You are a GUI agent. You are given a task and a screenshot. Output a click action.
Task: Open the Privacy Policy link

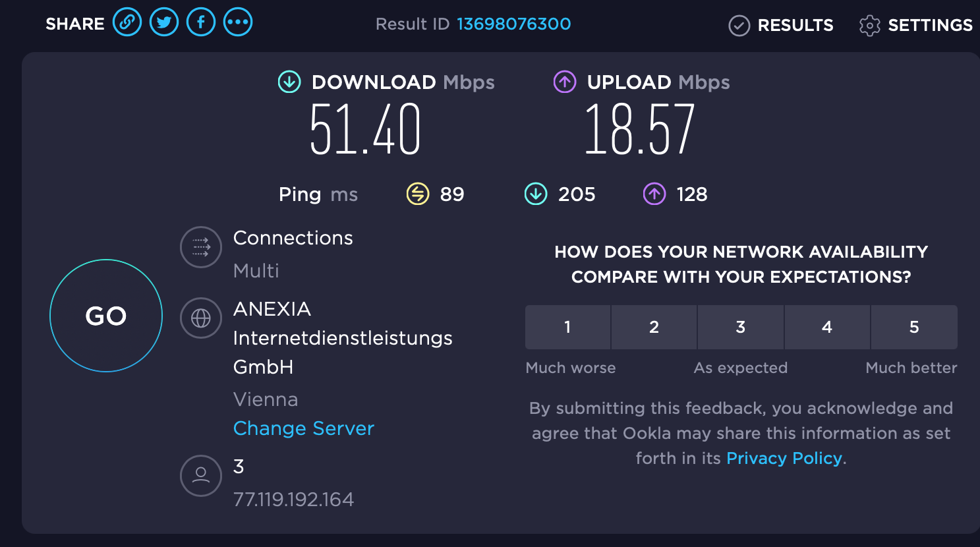784,458
